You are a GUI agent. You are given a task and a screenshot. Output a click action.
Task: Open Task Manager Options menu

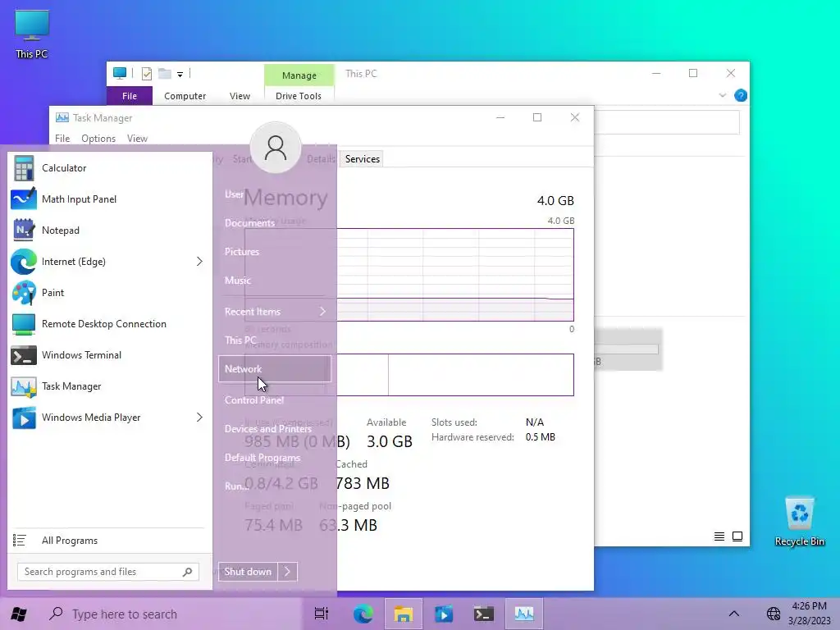(x=98, y=139)
